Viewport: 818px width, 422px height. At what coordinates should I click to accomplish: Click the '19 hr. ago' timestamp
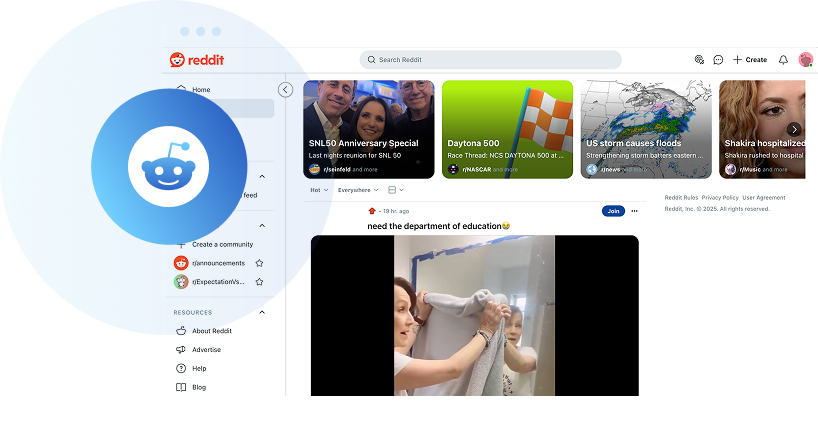[396, 211]
